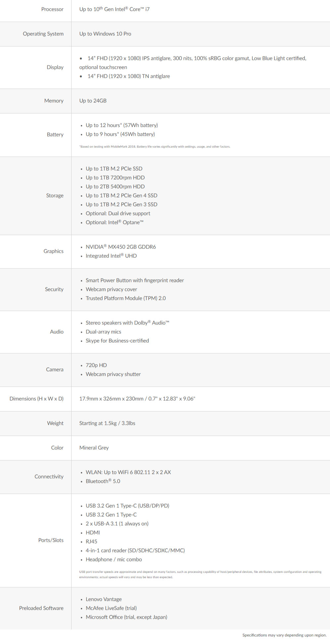Viewport: 330px width, 644px height.
Task: Click 'Starting at 1.5kg / 3.3lbs' weight
Action: [107, 423]
